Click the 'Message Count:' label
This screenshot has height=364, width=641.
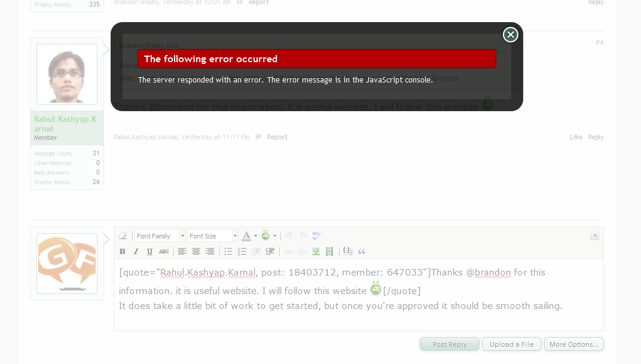pyautogui.click(x=53, y=154)
